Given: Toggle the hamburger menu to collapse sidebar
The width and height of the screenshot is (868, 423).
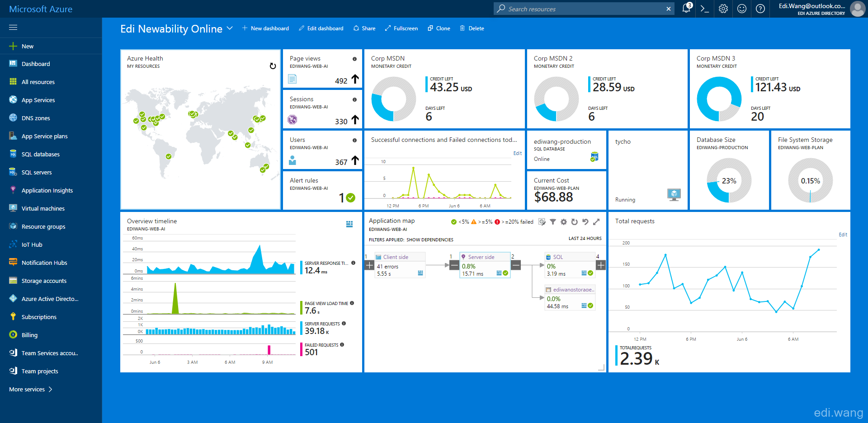Looking at the screenshot, I should click(13, 28).
